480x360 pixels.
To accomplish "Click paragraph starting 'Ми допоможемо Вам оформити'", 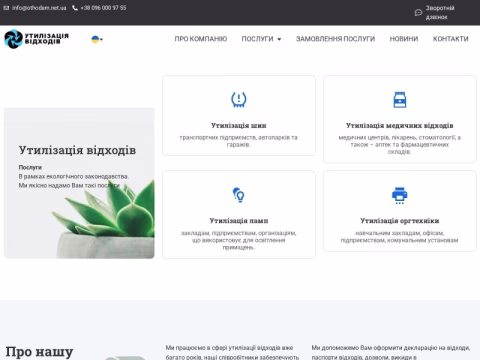I will click(391, 352).
